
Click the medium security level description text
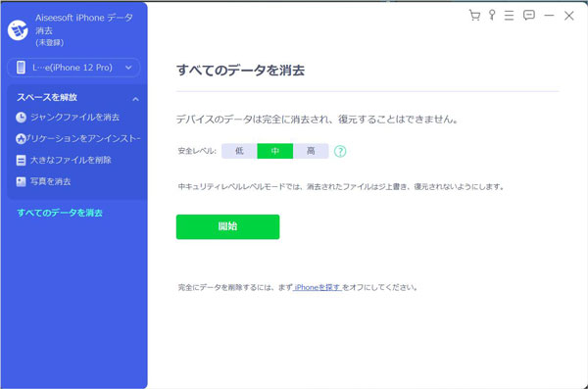click(x=341, y=186)
